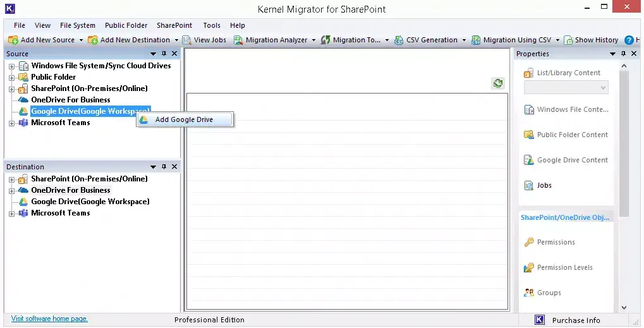The image size is (644, 328).
Task: Click the Migration Analyzer toolbar icon
Action: pyautogui.click(x=238, y=40)
